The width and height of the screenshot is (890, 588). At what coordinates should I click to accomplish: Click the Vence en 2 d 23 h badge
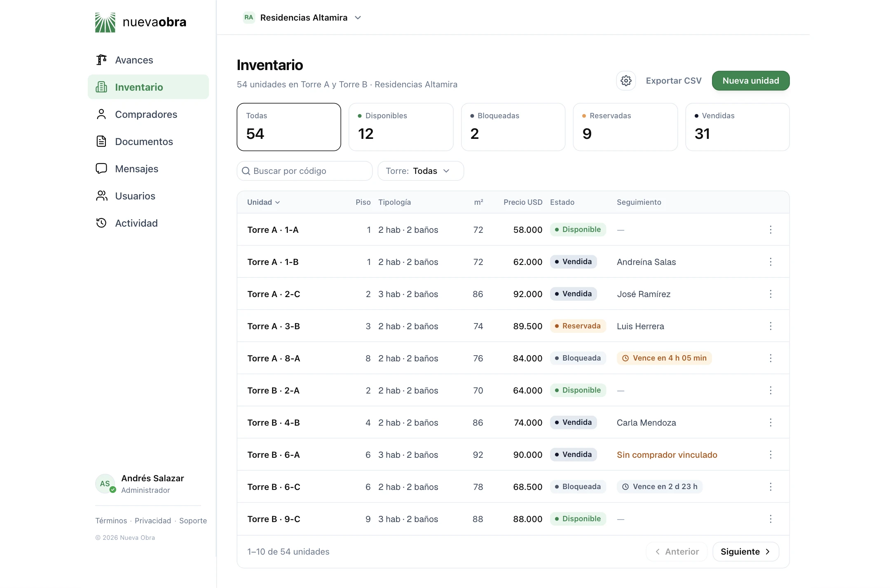[x=660, y=487]
